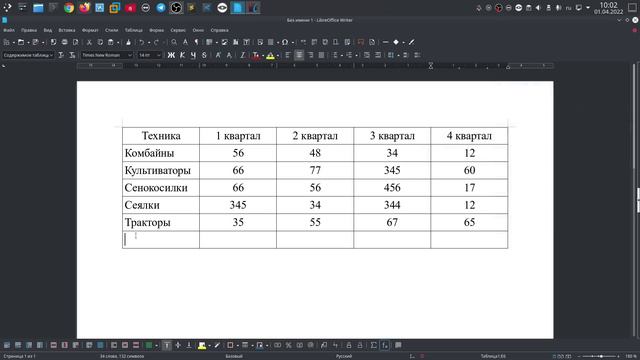Expand the Paste options dropdown arrow

118,42
